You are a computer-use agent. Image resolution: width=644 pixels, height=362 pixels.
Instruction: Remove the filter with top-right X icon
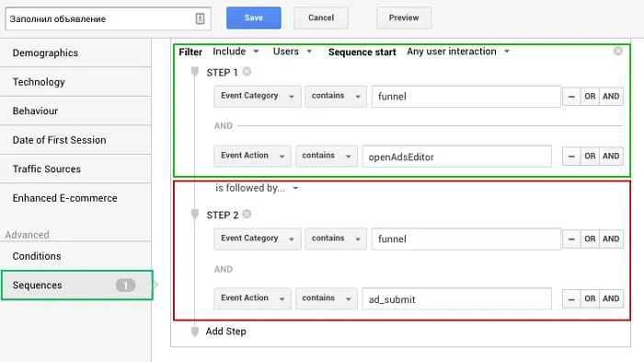[x=617, y=51]
